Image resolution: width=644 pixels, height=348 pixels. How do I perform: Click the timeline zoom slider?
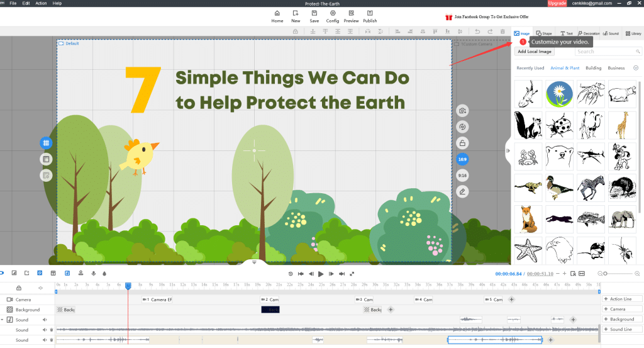pyautogui.click(x=619, y=273)
